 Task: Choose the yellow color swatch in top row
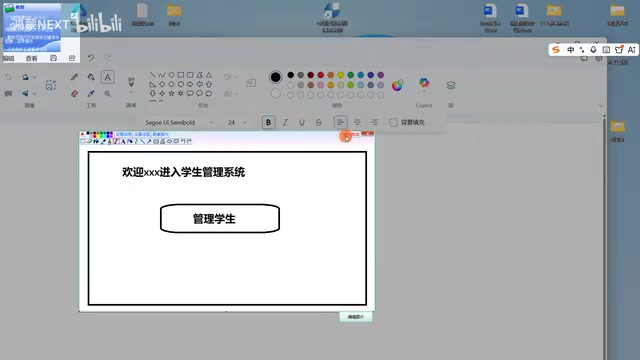point(340,75)
